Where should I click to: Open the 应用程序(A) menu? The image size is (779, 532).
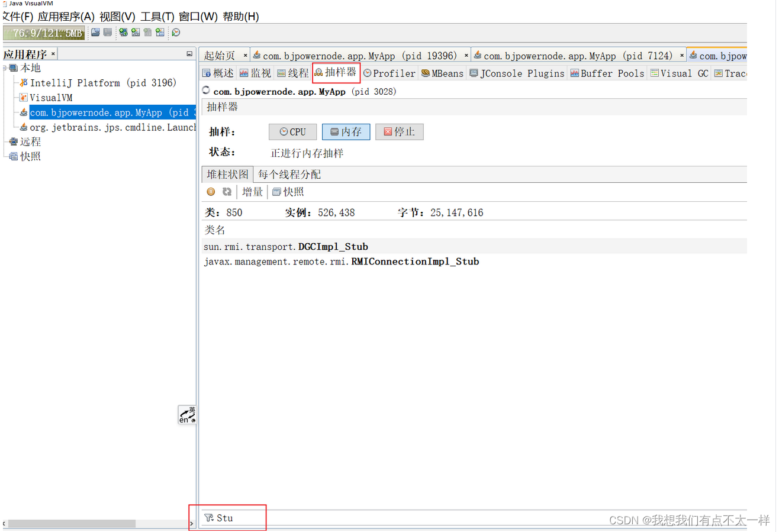pos(66,17)
